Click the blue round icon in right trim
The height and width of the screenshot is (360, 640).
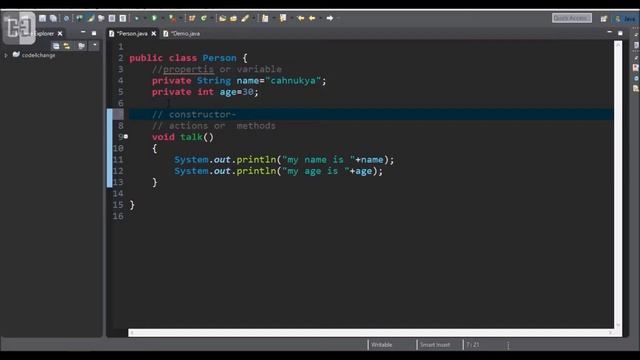[x=636, y=78]
